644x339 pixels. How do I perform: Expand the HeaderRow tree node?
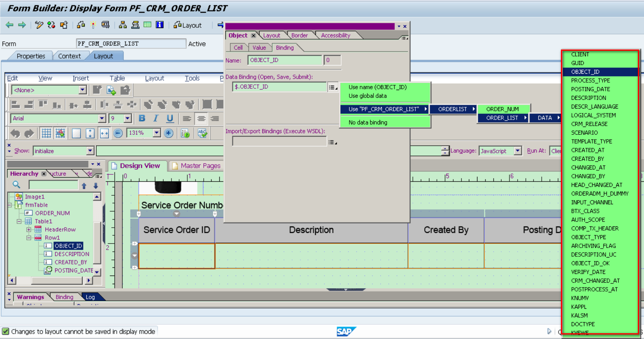29,230
